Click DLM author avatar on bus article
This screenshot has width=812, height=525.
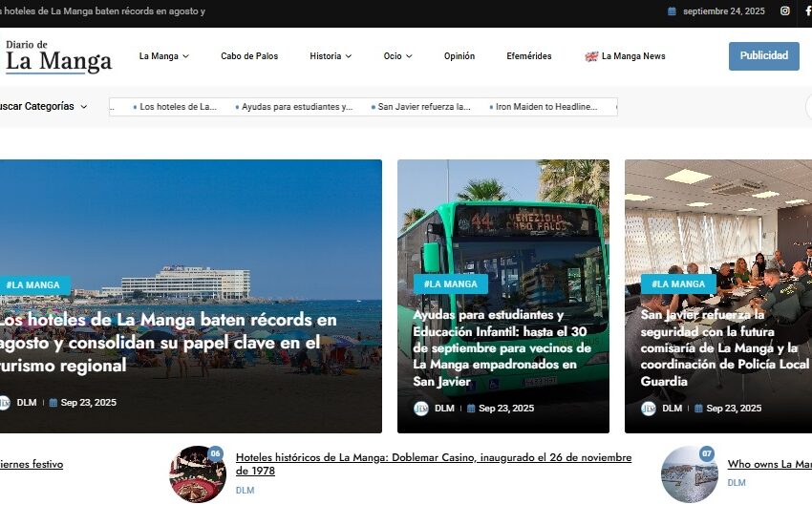click(x=421, y=409)
